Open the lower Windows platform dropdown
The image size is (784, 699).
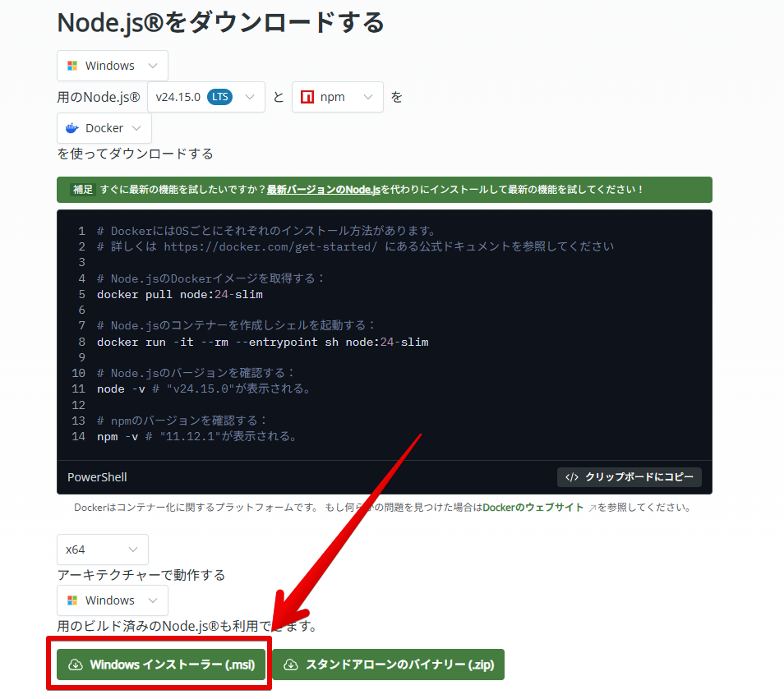(113, 600)
